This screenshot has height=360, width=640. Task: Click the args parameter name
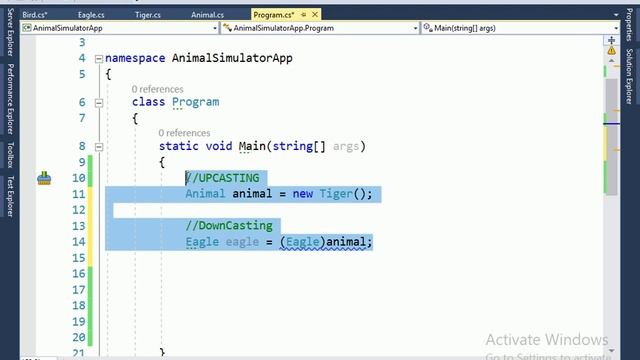pyautogui.click(x=346, y=146)
